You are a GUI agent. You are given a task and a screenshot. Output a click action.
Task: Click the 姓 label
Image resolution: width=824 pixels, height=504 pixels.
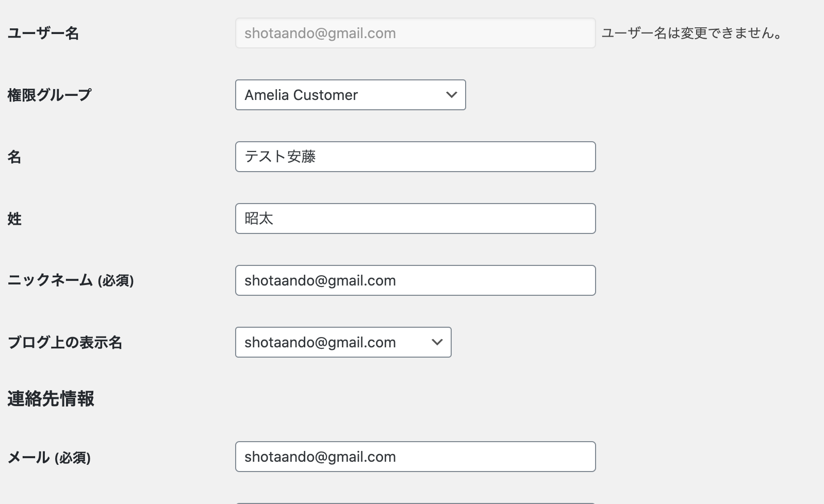(14, 219)
